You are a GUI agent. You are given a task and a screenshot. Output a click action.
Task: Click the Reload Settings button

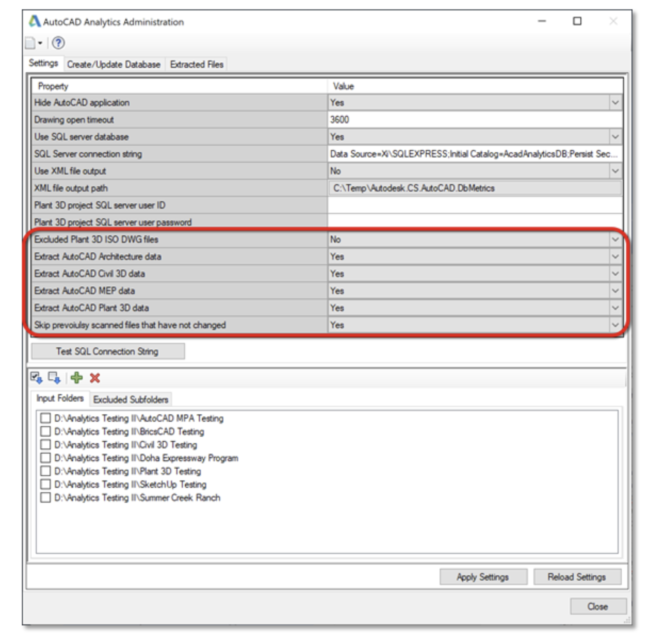coord(577,577)
